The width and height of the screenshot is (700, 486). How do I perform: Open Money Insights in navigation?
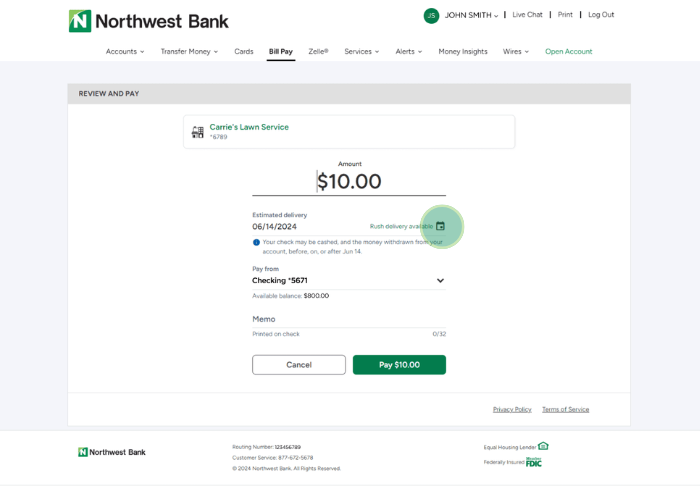463,51
